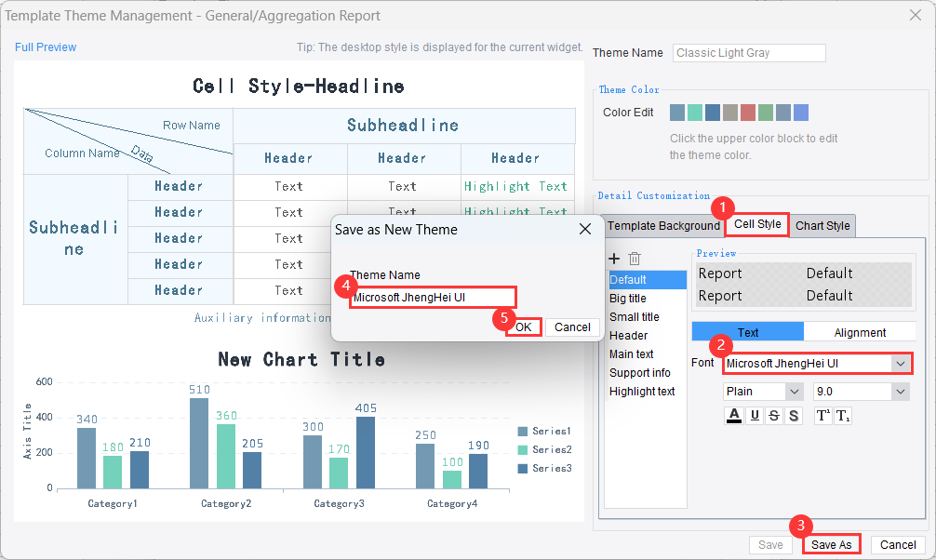Toggle subscript formatting button

[842, 416]
